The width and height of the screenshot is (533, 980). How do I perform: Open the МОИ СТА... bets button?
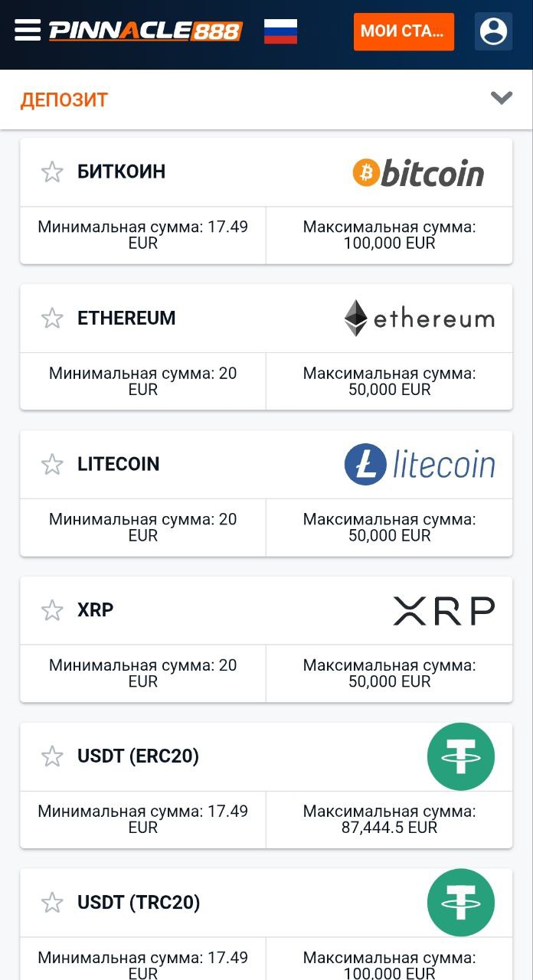tap(404, 31)
